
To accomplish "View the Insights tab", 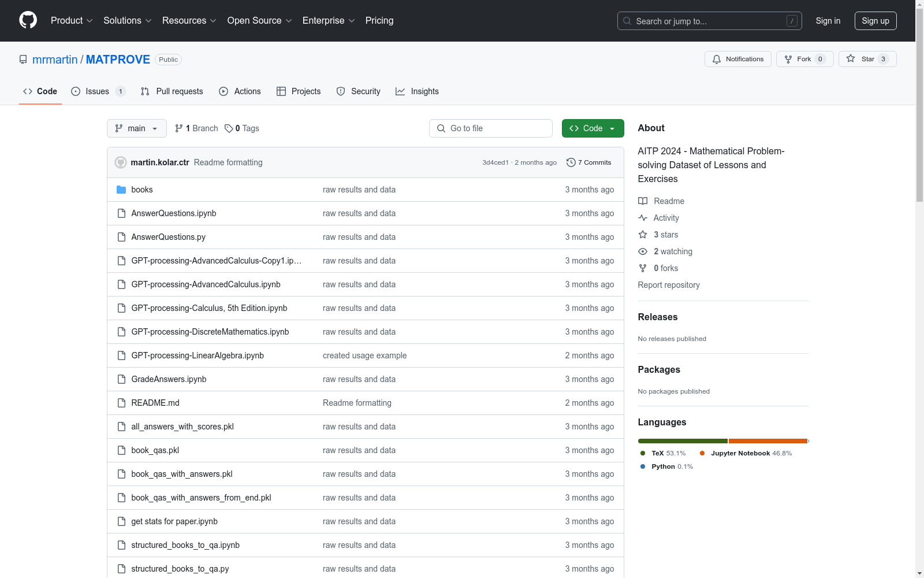I will point(417,91).
